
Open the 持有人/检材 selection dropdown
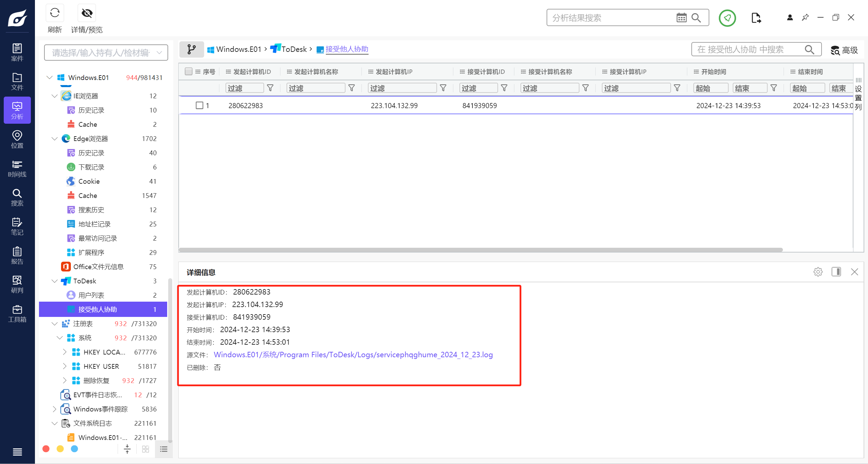pos(106,53)
